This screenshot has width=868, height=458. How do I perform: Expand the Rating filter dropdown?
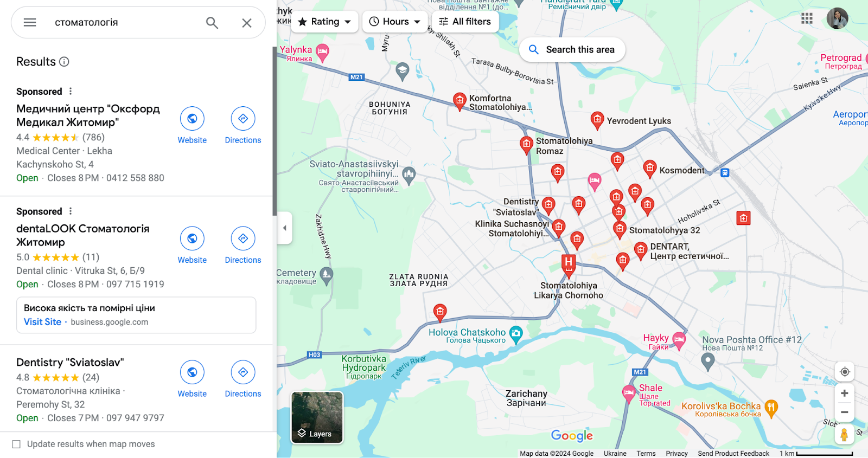324,22
